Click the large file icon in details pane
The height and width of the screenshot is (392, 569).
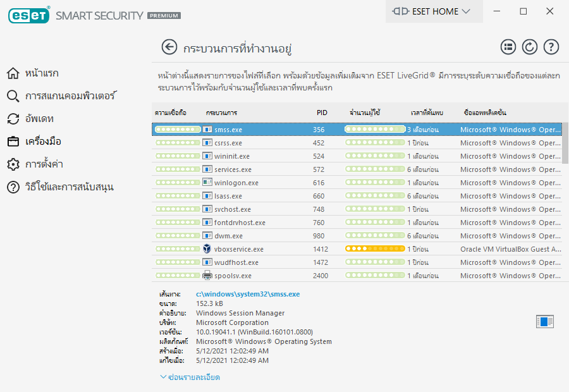[545, 322]
